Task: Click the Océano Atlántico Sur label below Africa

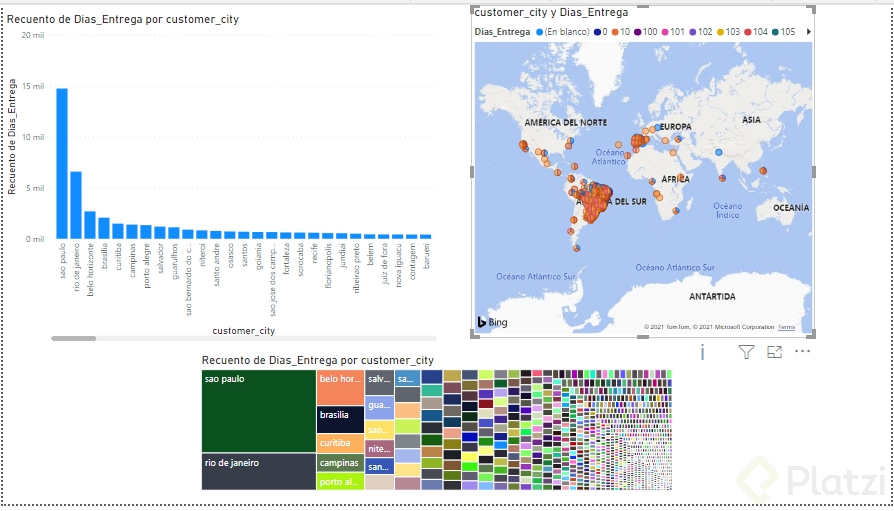Action: click(x=675, y=267)
